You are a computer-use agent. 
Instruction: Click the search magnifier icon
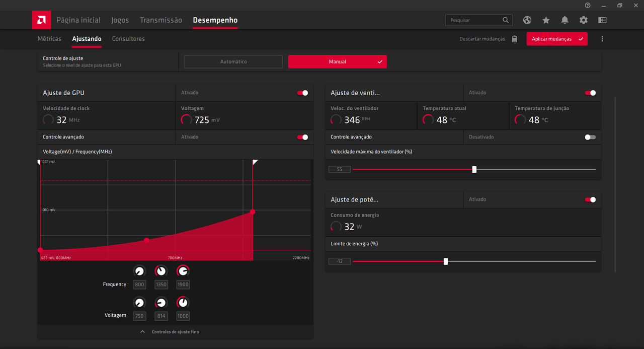[x=506, y=20]
